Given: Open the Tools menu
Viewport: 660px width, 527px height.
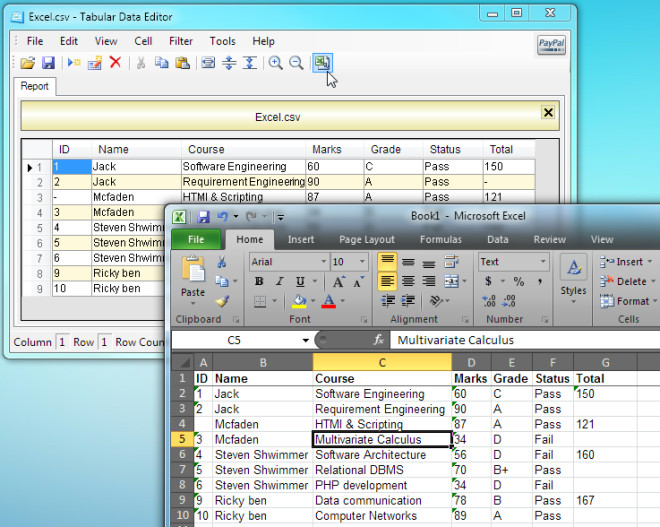Looking at the screenshot, I should pos(223,41).
